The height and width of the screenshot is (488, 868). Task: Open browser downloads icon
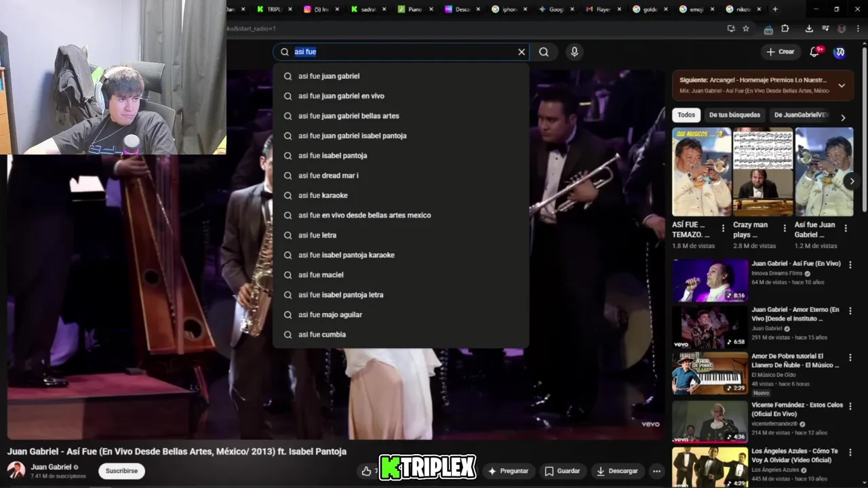[x=809, y=28]
